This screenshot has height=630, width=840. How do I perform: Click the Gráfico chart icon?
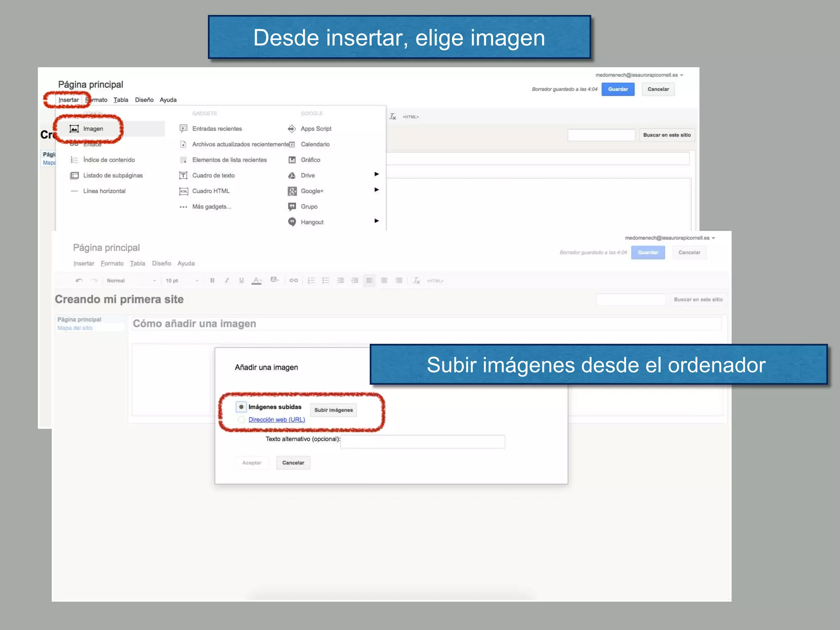tap(292, 160)
